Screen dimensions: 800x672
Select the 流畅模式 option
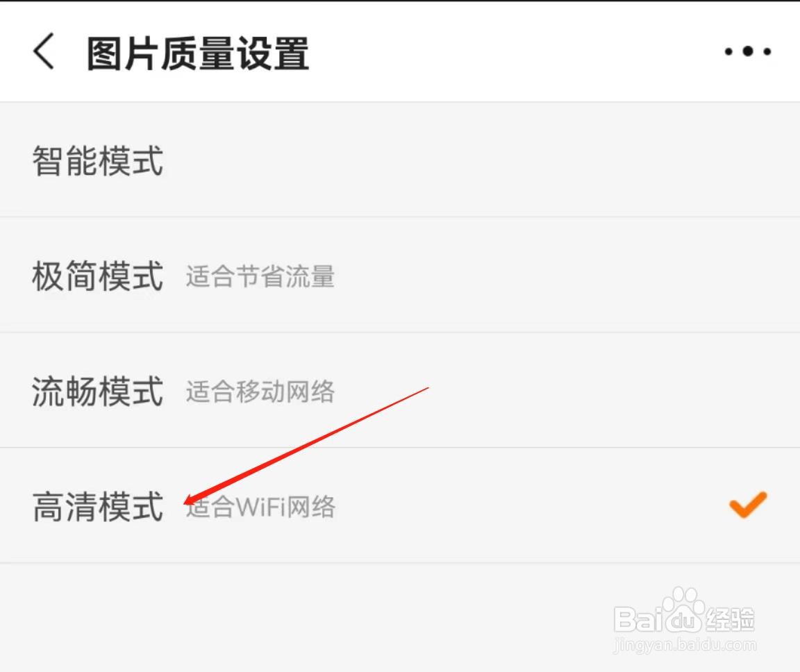(x=400, y=391)
